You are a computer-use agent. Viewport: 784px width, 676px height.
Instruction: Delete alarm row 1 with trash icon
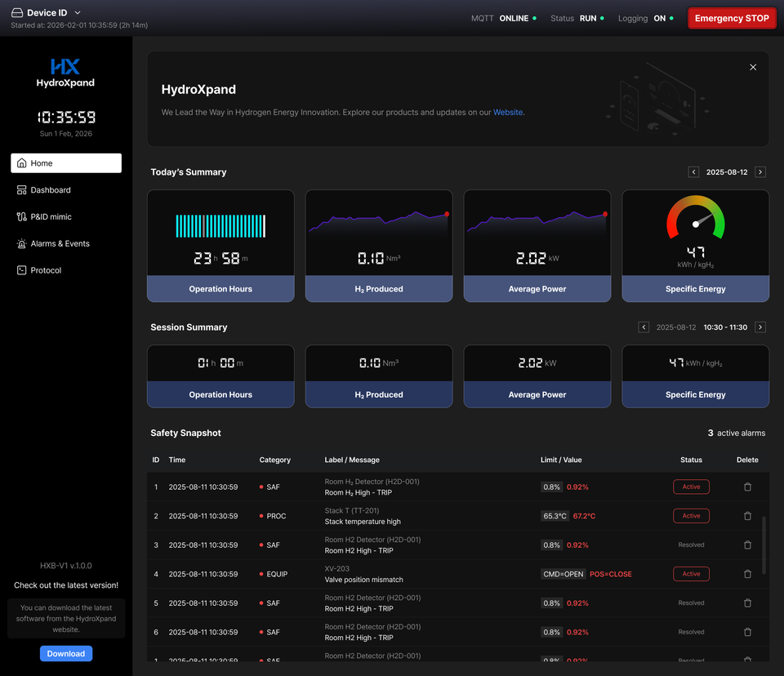[747, 487]
